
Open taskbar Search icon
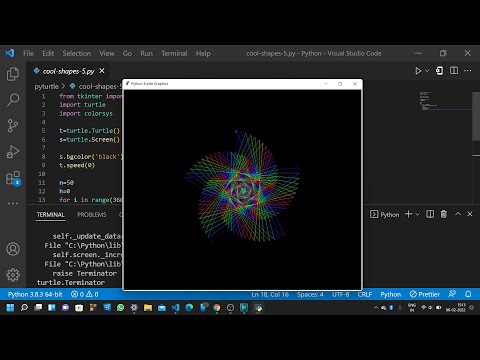[24, 307]
